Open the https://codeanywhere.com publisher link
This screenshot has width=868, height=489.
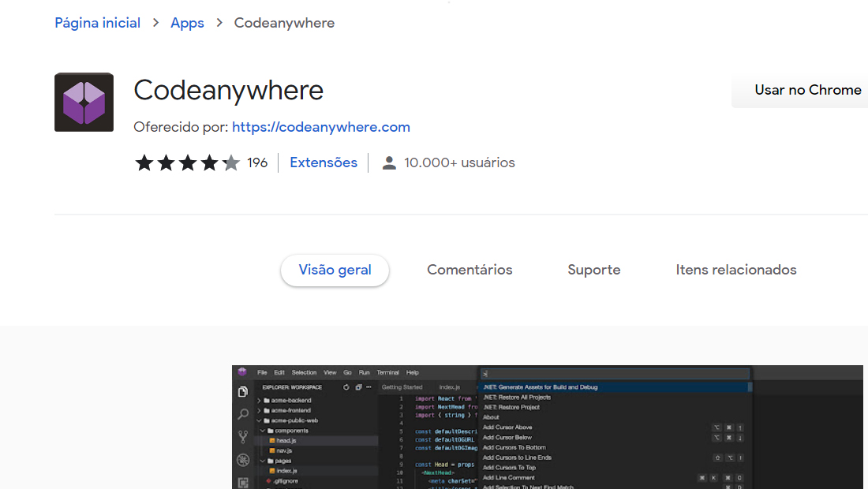321,127
